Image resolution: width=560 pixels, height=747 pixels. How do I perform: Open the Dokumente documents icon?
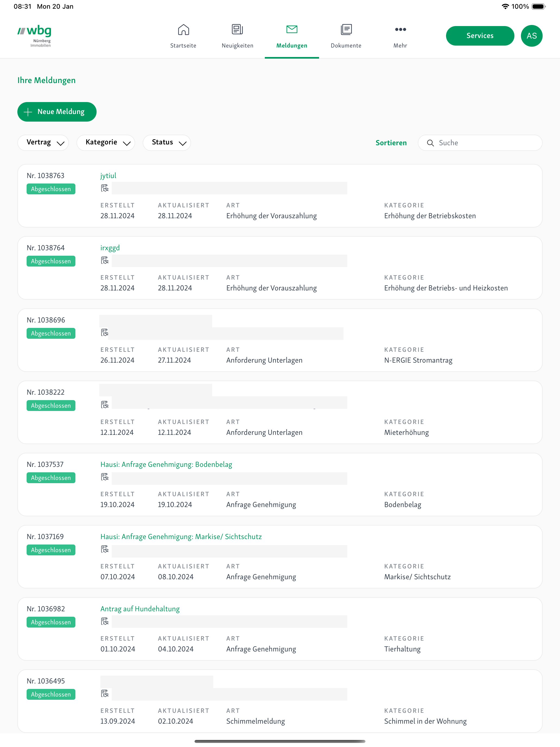click(346, 29)
